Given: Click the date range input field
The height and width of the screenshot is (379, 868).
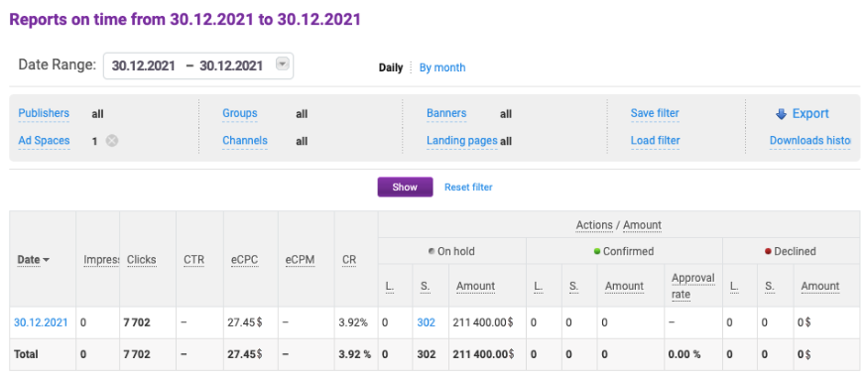Looking at the screenshot, I should (x=198, y=65).
